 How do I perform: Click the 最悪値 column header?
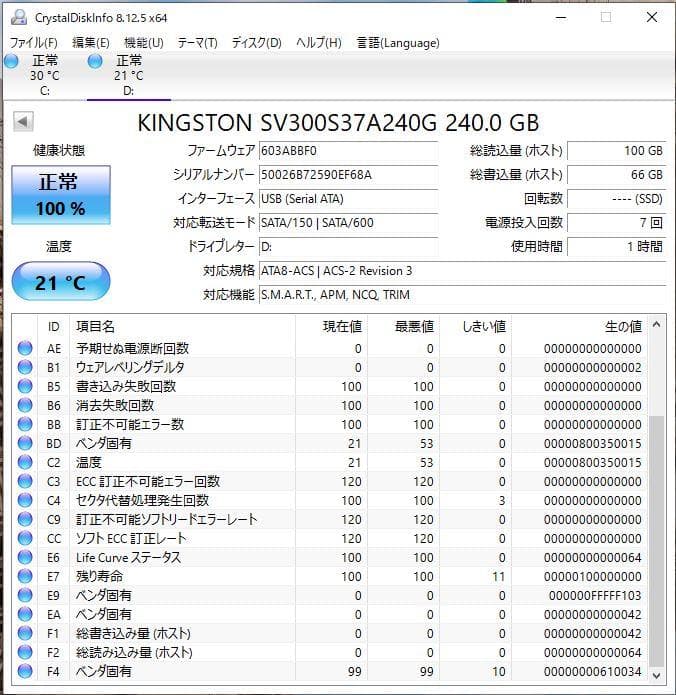click(x=403, y=327)
